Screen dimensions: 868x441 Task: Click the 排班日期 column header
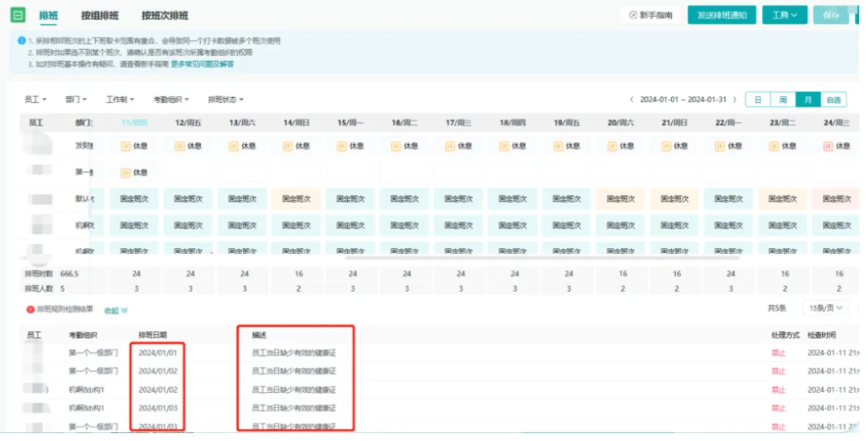(152, 335)
